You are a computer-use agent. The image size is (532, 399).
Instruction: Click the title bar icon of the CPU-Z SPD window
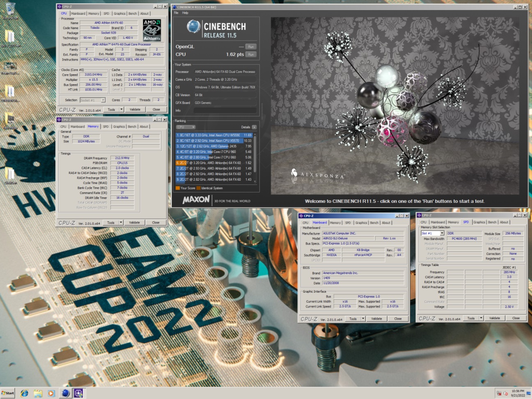419,215
